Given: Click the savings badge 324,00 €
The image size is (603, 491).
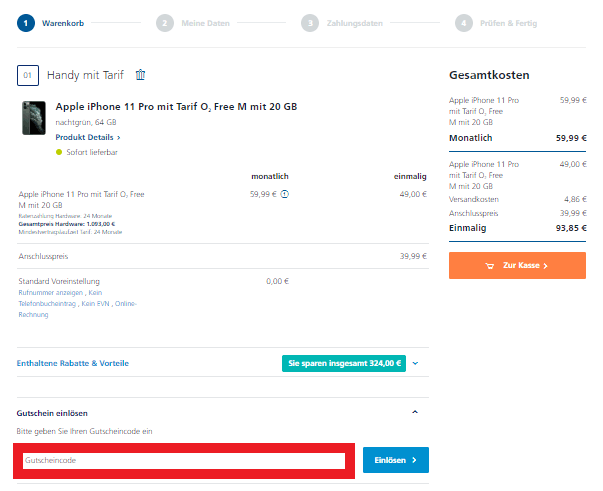Looking at the screenshot, I should tap(344, 363).
